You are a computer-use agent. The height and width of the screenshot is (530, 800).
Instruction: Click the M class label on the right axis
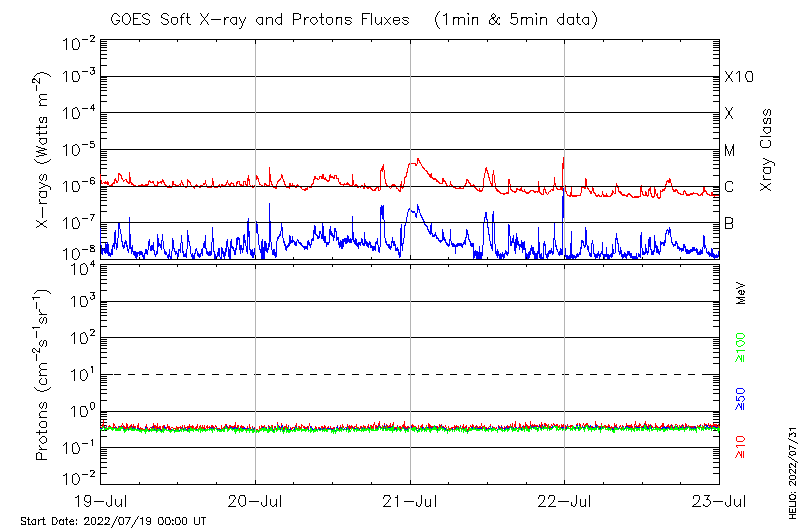tap(730, 150)
